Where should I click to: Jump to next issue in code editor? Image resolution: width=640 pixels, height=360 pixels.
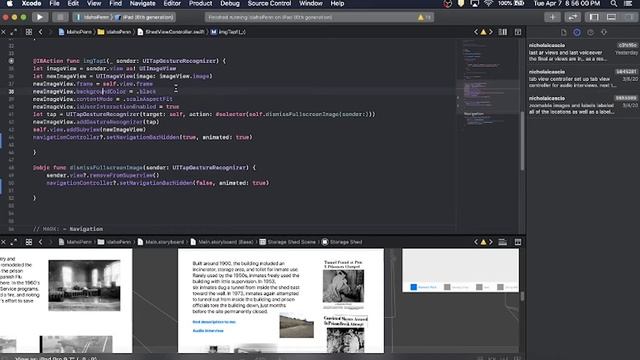click(x=491, y=32)
